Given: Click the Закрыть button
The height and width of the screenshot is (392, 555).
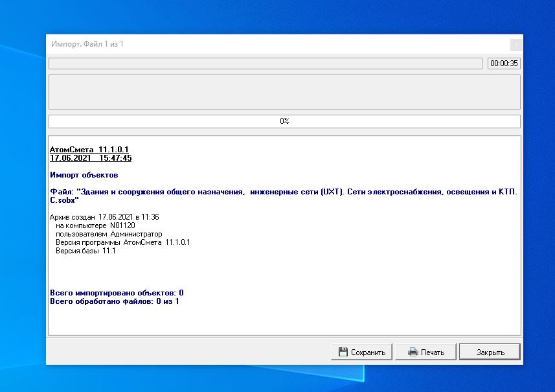Looking at the screenshot, I should (x=490, y=352).
